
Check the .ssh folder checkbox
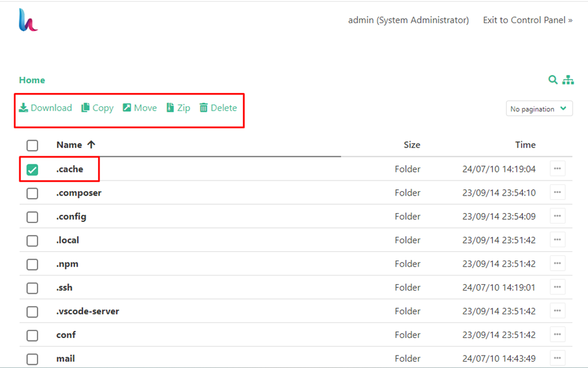coord(32,287)
